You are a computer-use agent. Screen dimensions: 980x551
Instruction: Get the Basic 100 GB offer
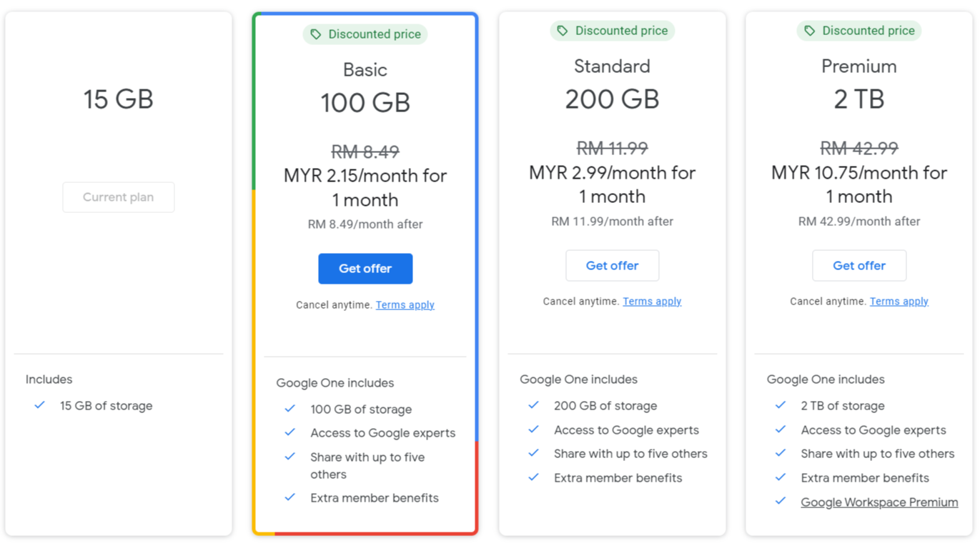tap(365, 269)
